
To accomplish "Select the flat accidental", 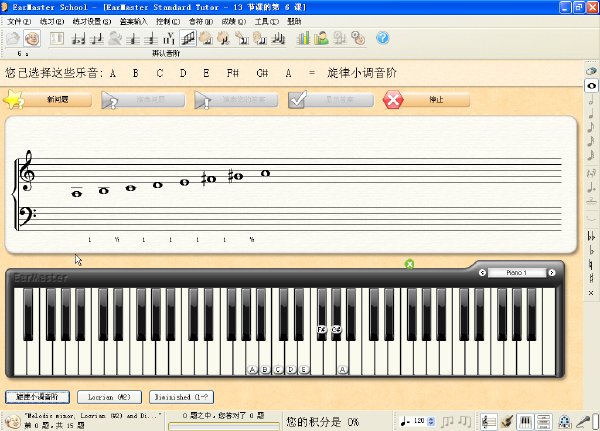I will pyautogui.click(x=591, y=250).
